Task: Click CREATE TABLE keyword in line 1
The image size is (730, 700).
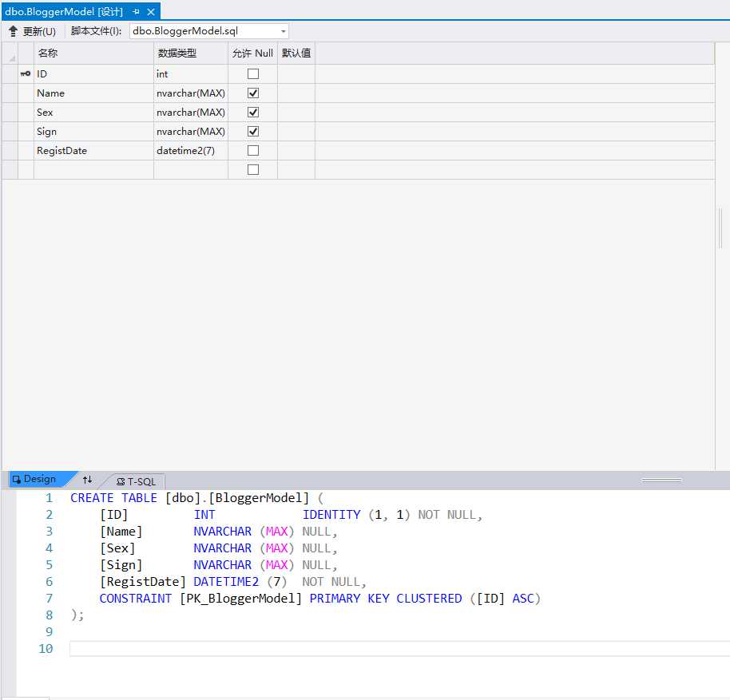Action: 113,498
